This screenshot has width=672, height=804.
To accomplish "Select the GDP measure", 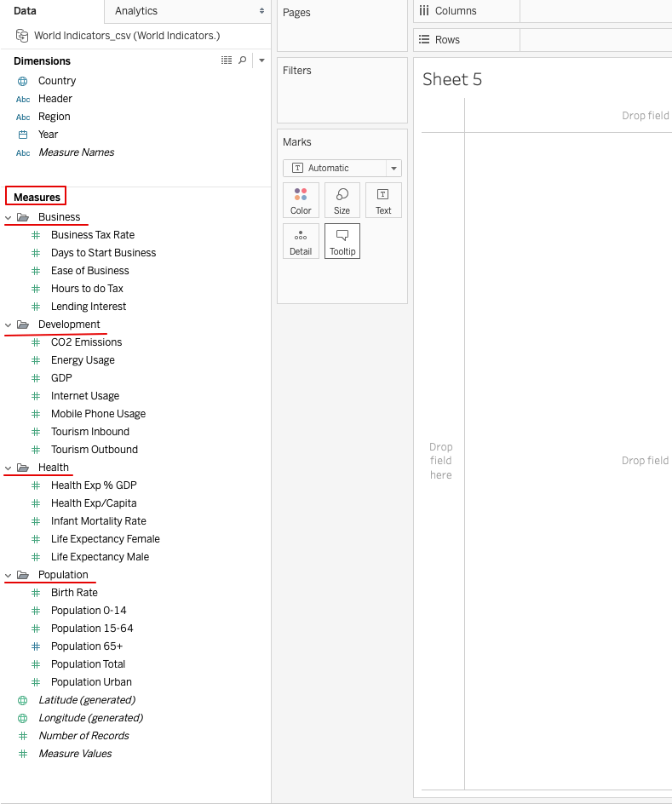I will [61, 378].
